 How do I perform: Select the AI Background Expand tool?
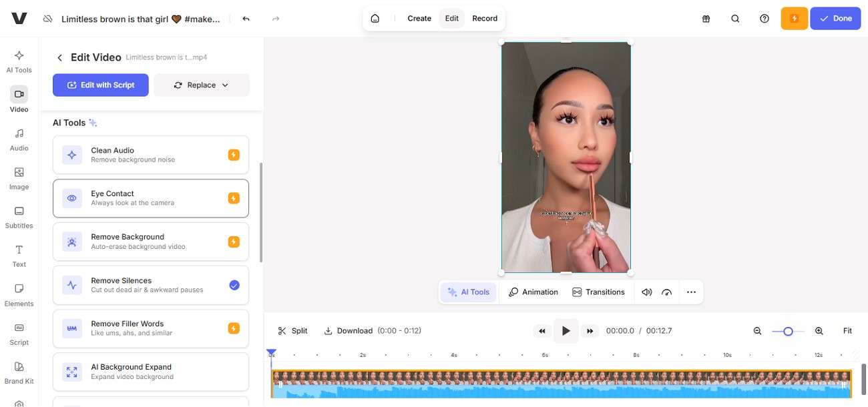(151, 372)
